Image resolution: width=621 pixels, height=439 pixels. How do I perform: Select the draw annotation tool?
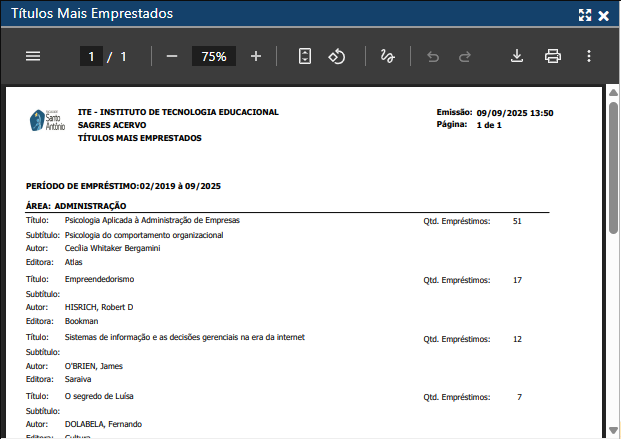(x=387, y=57)
